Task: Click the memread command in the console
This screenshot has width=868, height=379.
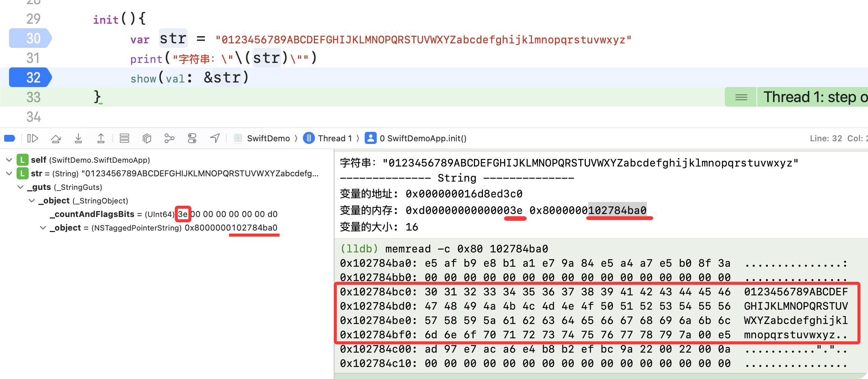Action: [x=466, y=249]
